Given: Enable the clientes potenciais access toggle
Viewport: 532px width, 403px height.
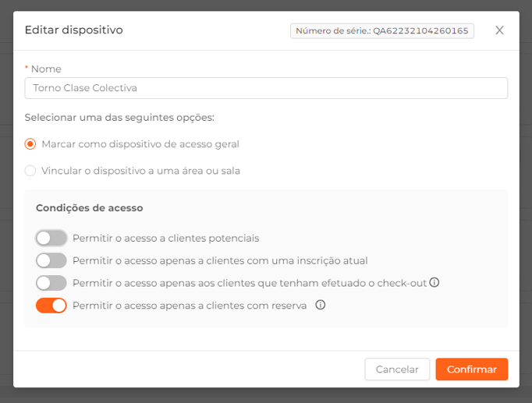Looking at the screenshot, I should tap(51, 238).
